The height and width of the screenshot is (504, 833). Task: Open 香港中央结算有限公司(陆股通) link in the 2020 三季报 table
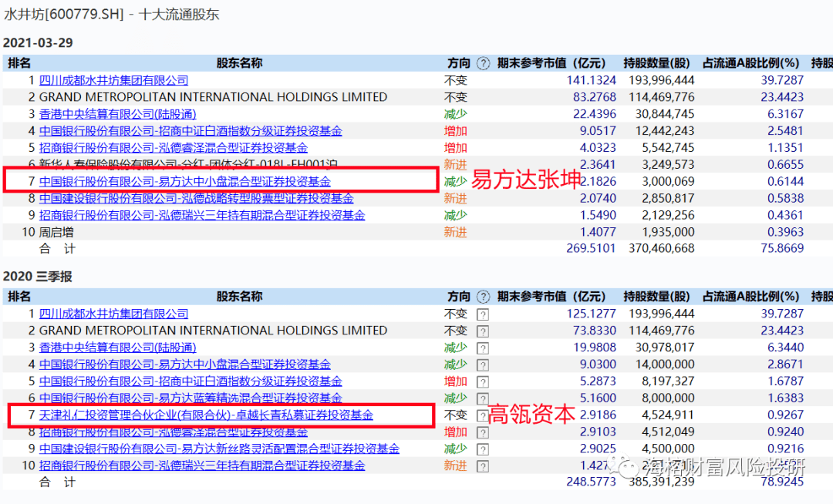tap(117, 348)
